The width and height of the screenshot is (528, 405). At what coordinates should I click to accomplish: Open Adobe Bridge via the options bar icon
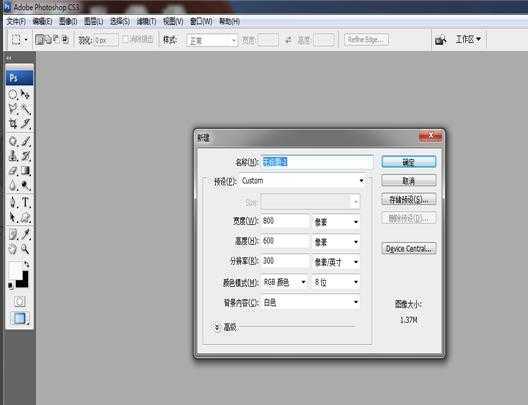pos(440,40)
